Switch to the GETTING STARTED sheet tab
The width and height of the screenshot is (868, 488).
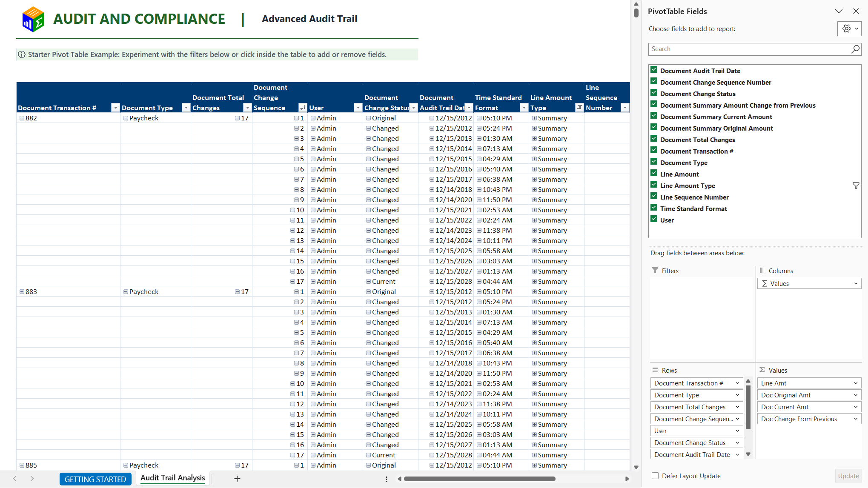[x=95, y=479]
